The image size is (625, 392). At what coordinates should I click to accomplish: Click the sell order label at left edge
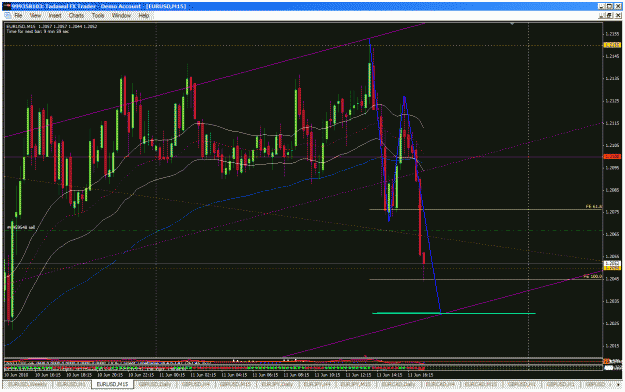click(x=21, y=227)
